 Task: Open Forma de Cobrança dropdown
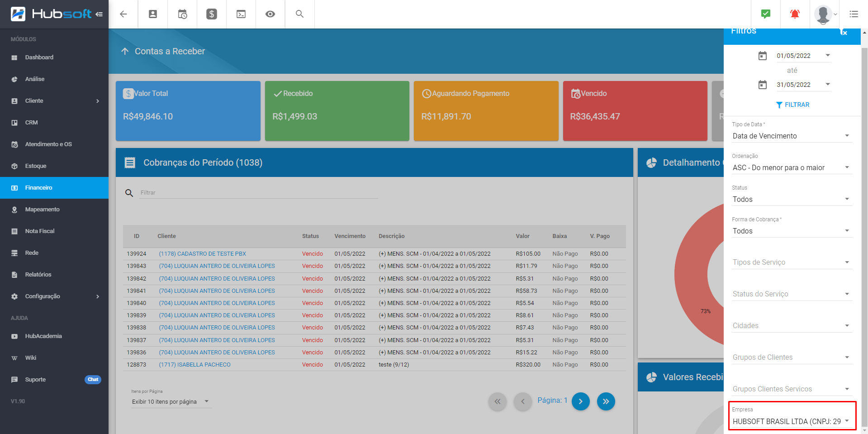[792, 231]
